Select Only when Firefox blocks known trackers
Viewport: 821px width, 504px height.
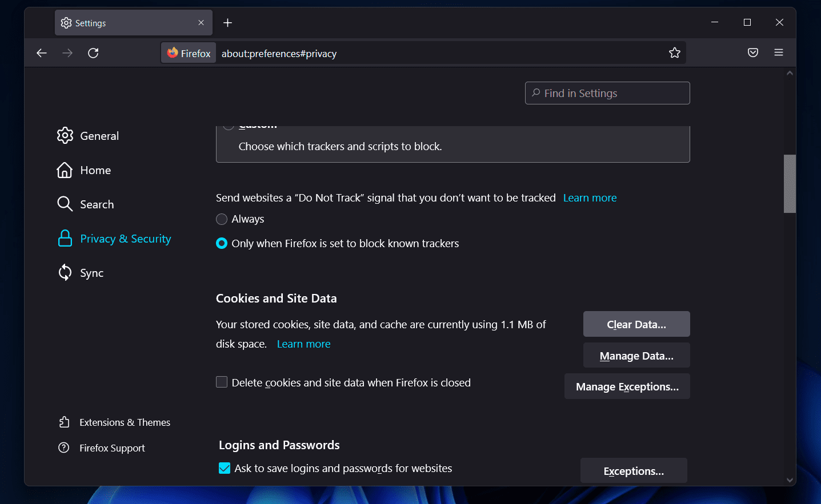click(x=222, y=244)
